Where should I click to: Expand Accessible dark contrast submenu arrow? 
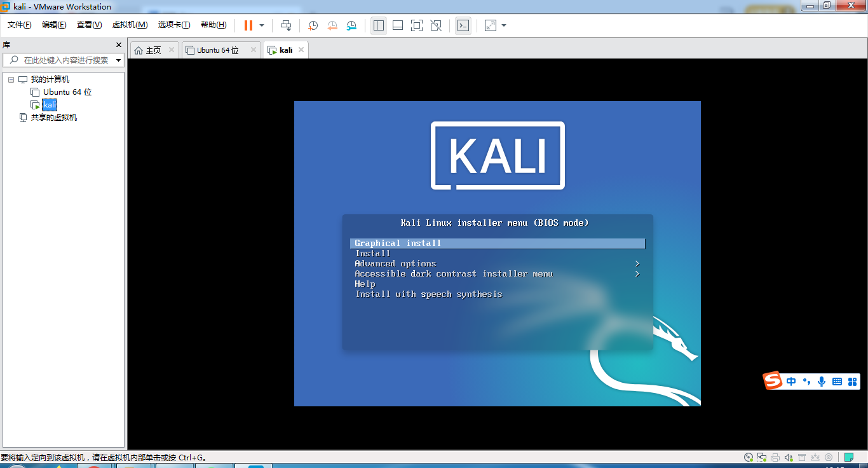(x=637, y=274)
